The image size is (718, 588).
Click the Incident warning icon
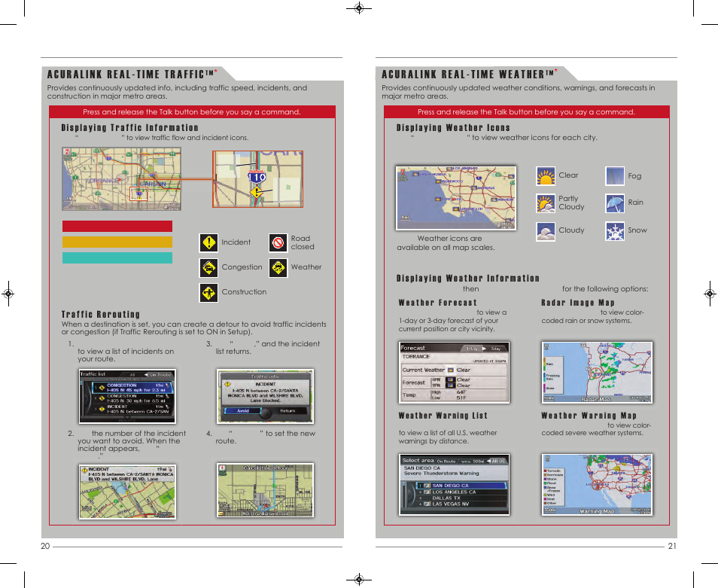[x=208, y=242]
